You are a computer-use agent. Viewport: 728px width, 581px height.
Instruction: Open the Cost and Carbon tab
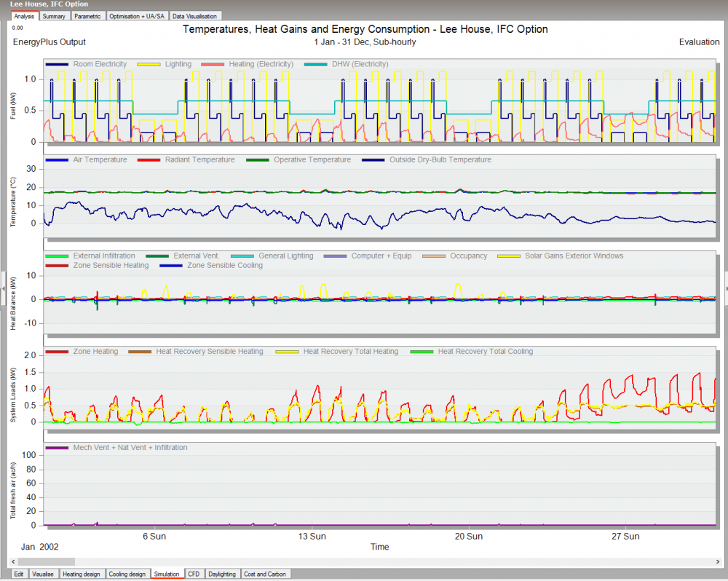click(x=265, y=574)
